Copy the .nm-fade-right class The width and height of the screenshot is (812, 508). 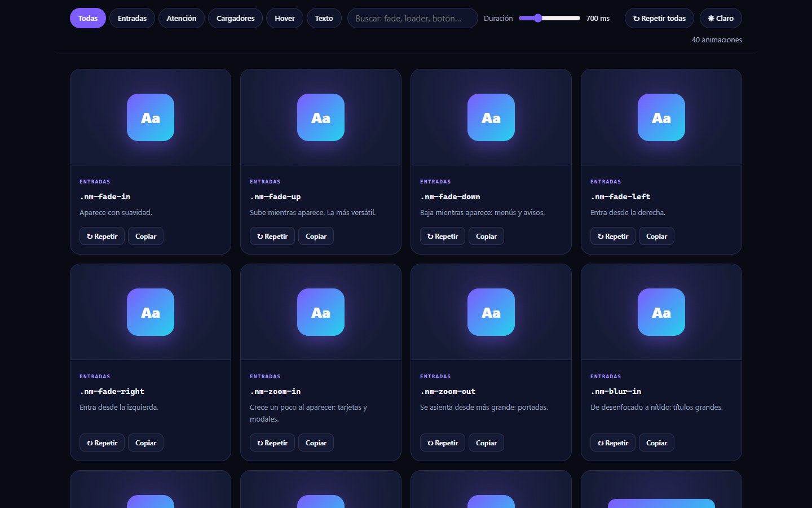(x=145, y=443)
